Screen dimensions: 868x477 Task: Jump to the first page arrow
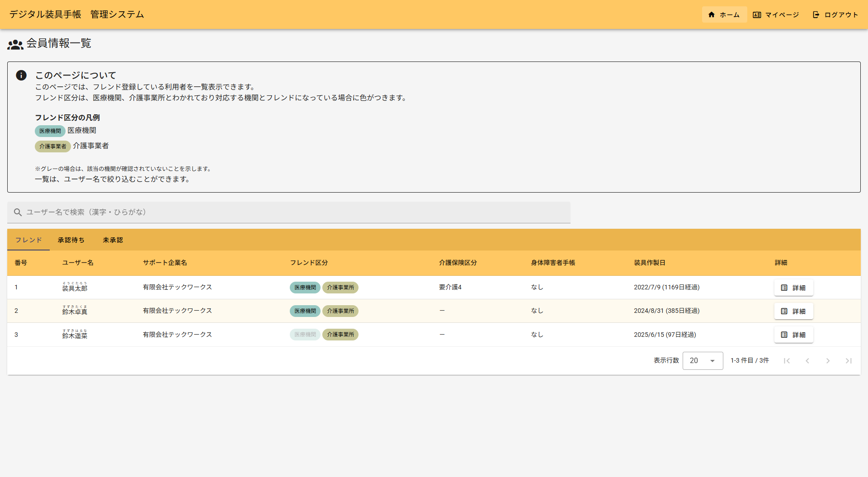coord(787,361)
